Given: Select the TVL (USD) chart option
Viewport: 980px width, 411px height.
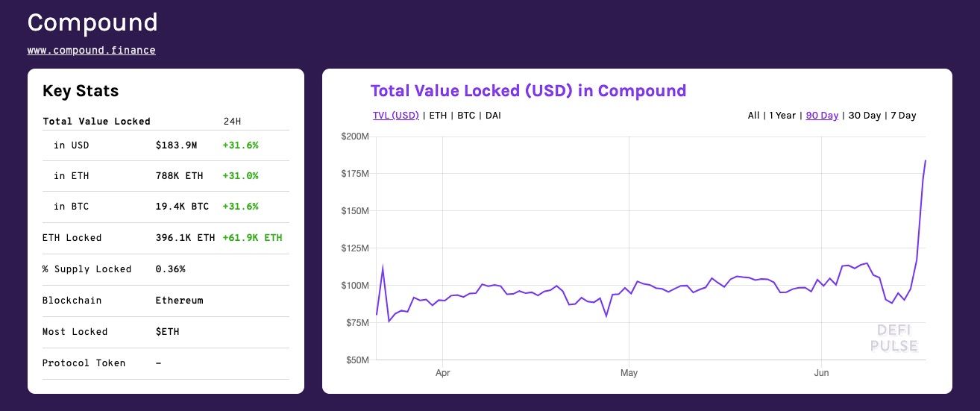Looking at the screenshot, I should tap(395, 116).
